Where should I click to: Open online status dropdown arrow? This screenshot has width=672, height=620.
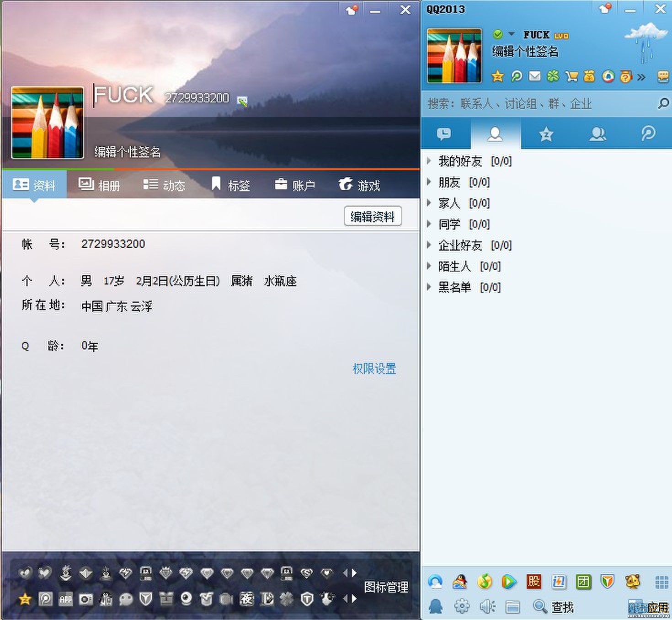[512, 34]
